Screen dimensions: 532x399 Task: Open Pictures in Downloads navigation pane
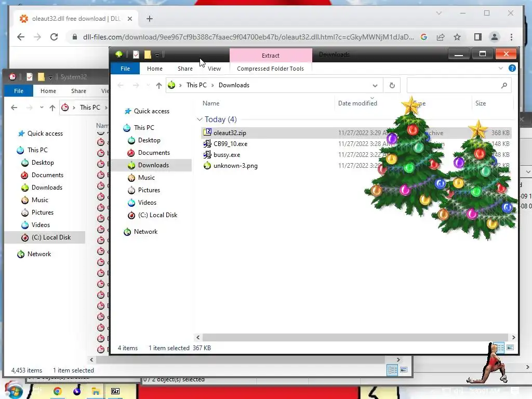pos(144,190)
